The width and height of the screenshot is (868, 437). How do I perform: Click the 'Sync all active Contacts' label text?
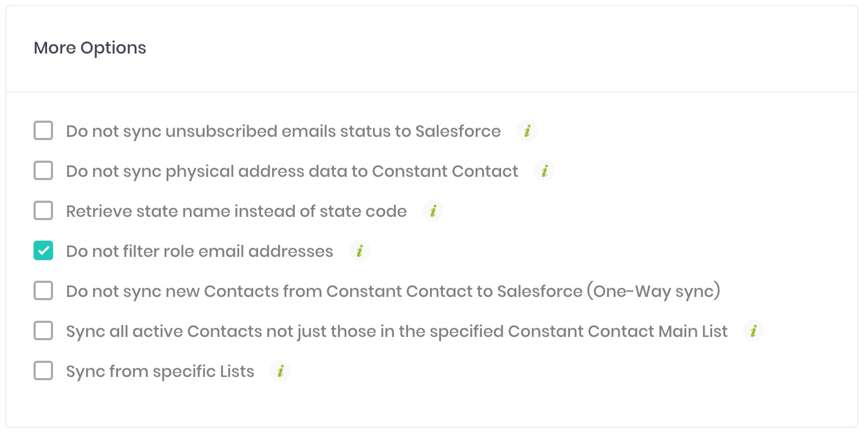click(397, 332)
